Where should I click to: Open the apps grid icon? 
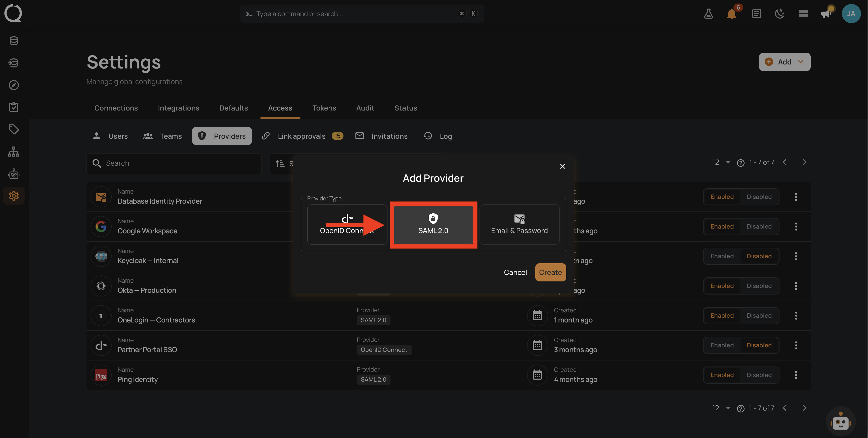[803, 14]
